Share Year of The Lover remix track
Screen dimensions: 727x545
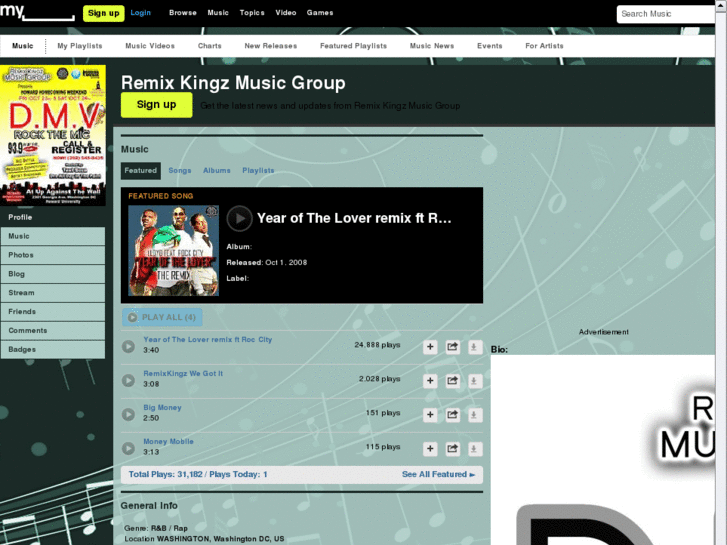(453, 347)
